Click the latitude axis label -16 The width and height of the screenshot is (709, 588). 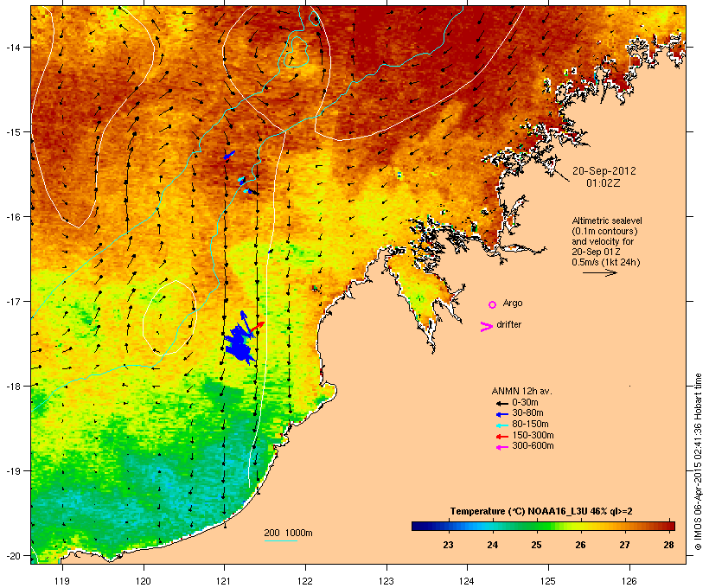coord(12,217)
